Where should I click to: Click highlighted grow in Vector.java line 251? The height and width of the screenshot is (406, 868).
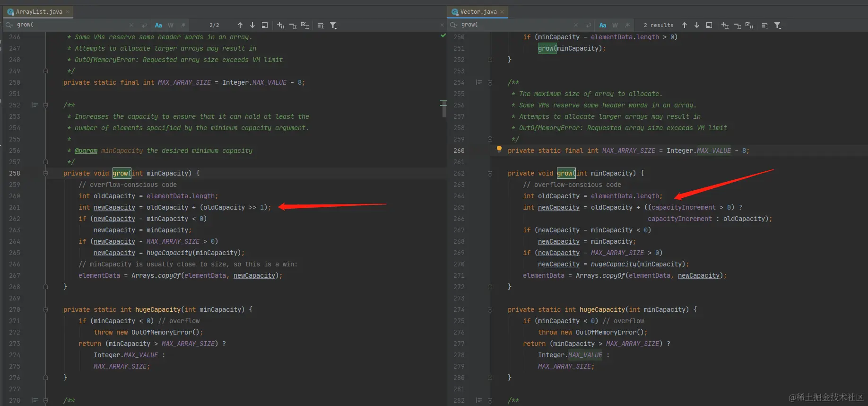click(547, 48)
